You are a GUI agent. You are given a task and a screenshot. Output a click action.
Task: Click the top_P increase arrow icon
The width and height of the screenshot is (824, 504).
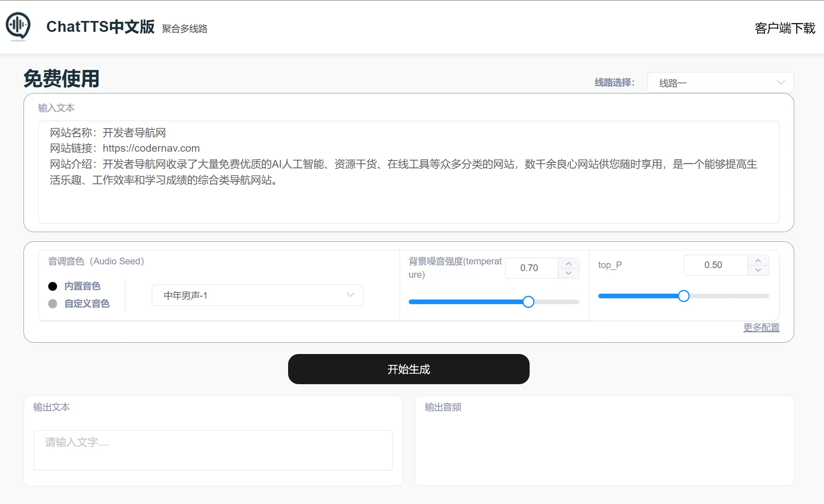tap(758, 260)
